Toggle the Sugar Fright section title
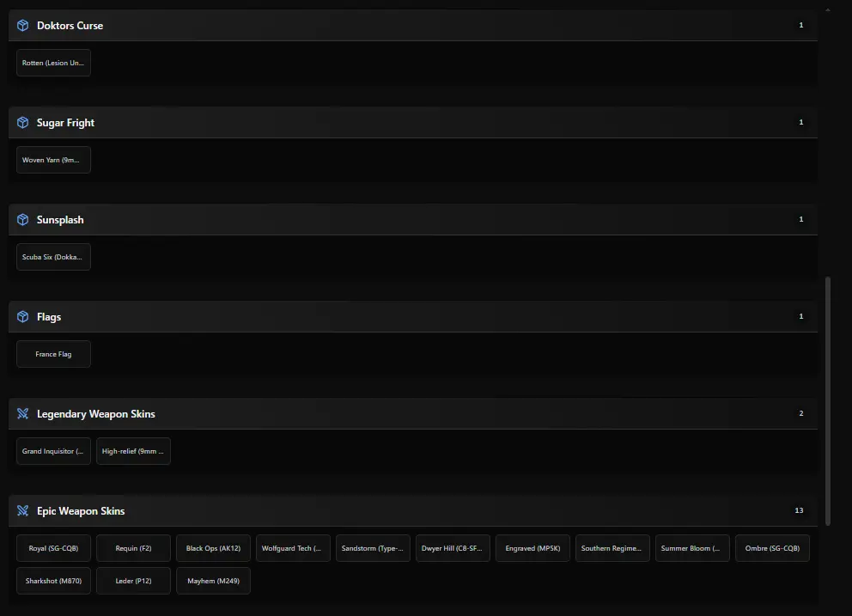Screen dimensions: 852x616 65,123
